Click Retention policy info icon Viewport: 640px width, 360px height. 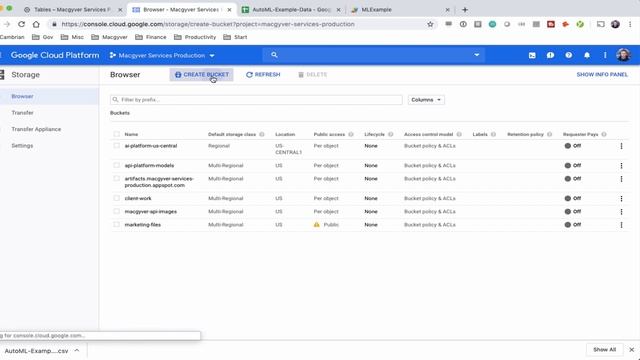549,134
